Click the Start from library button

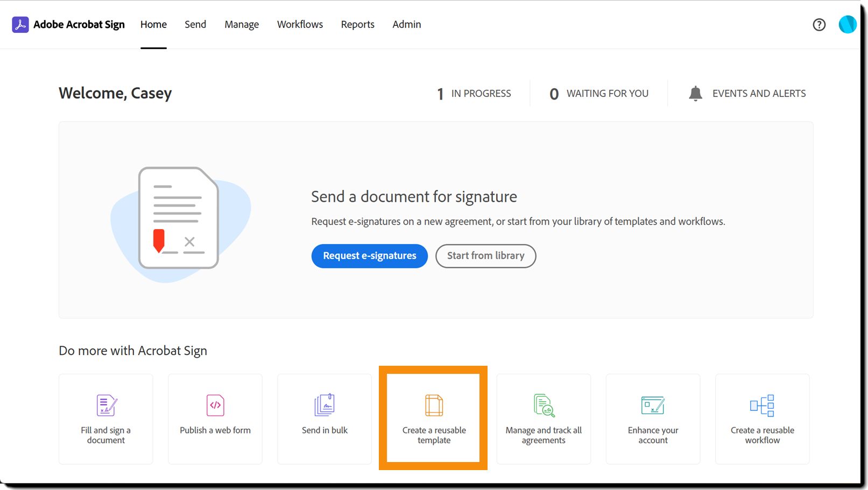point(486,256)
